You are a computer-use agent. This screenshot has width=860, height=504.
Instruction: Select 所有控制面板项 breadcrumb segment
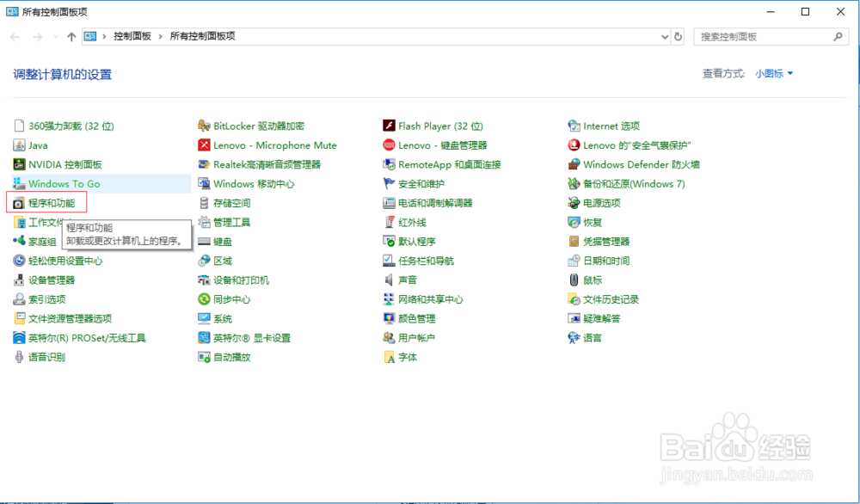202,36
